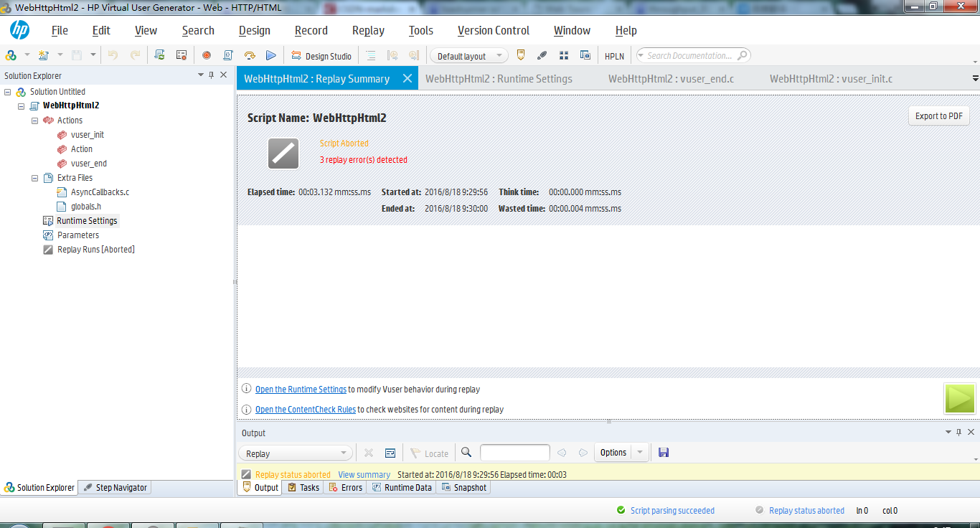Image resolution: width=980 pixels, height=528 pixels.
Task: Click the Output search magnifier icon
Action: [x=466, y=453]
